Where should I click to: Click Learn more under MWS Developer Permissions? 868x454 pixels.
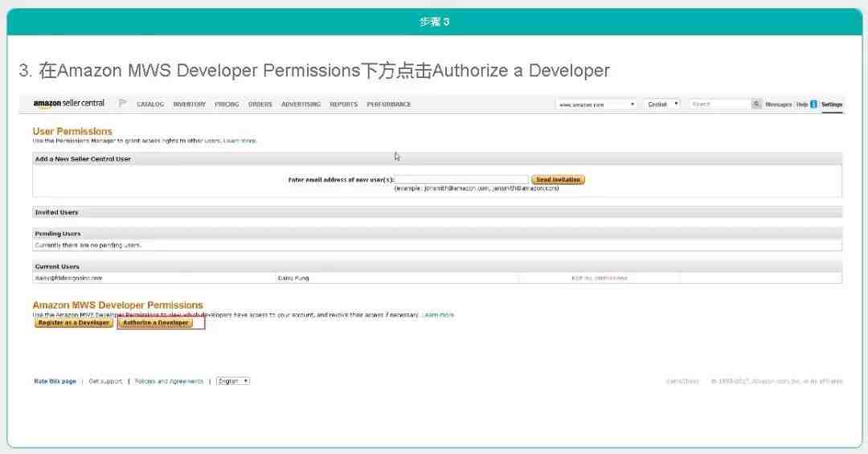438,314
